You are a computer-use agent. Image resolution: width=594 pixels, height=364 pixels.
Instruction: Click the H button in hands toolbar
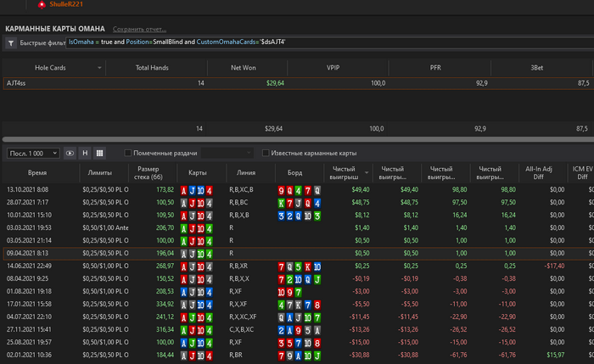coord(85,153)
